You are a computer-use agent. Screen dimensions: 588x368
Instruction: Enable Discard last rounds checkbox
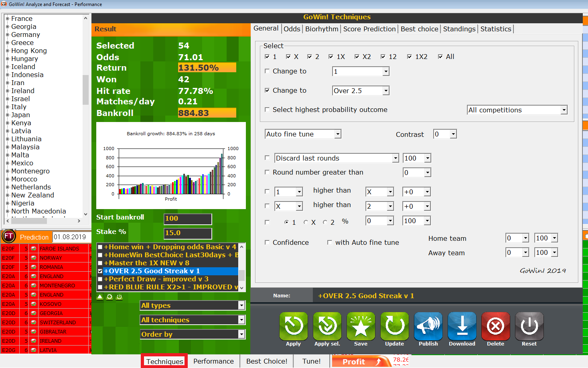(x=267, y=158)
